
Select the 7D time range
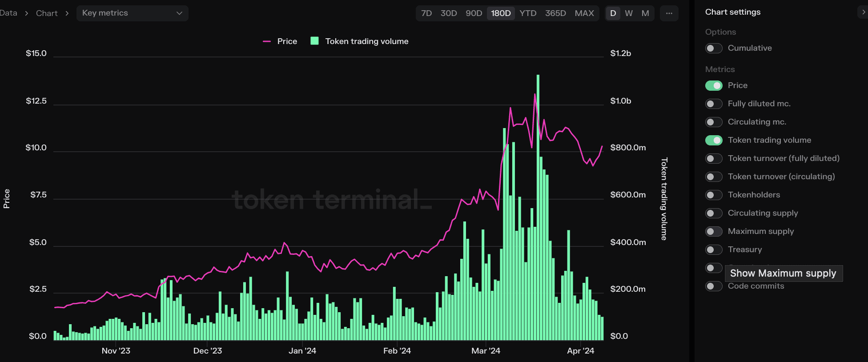(426, 13)
